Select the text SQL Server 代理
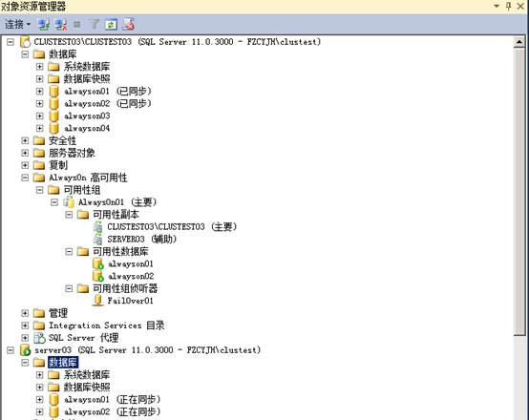The width and height of the screenshot is (529, 420). point(84,338)
